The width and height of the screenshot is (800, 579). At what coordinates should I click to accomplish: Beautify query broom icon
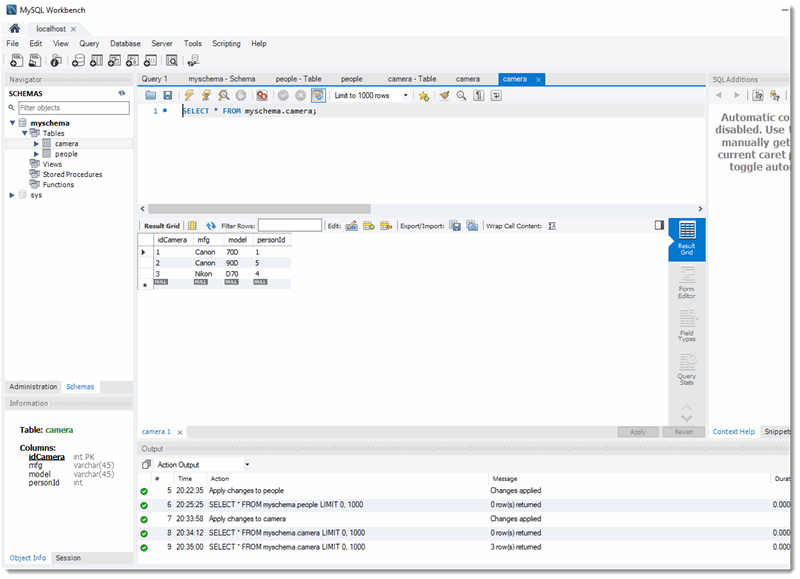pyautogui.click(x=444, y=95)
